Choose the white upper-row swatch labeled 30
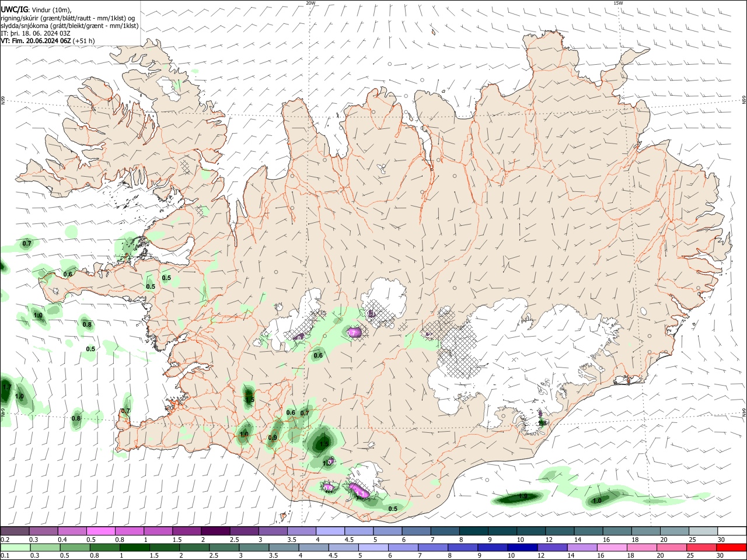747x560 pixels. [x=731, y=531]
